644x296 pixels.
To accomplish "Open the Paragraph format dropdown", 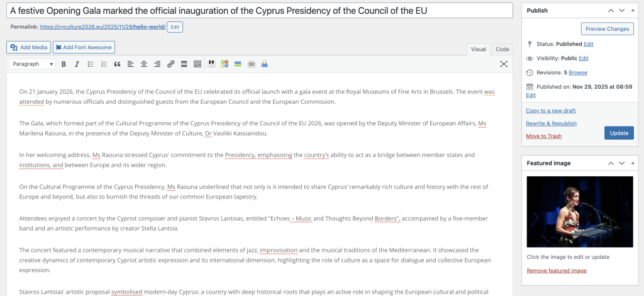I will coord(33,64).
